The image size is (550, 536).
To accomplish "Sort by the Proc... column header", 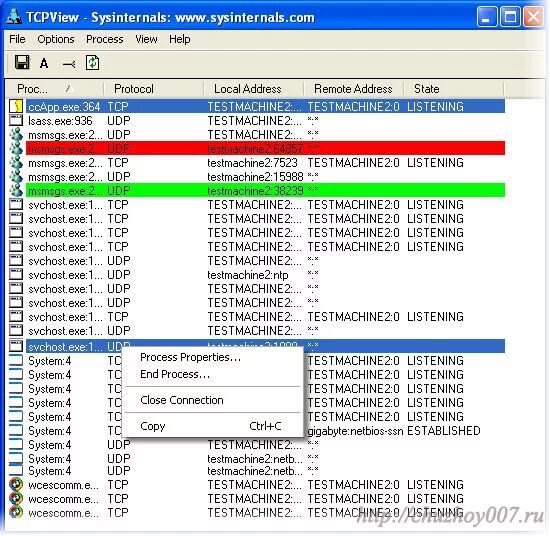I will click(55, 89).
